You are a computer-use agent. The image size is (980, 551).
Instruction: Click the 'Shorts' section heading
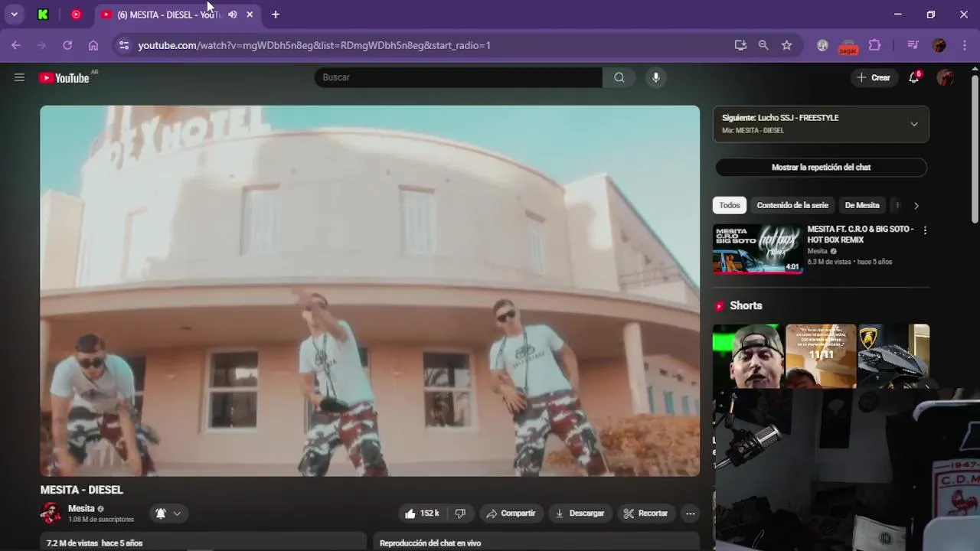pos(746,305)
